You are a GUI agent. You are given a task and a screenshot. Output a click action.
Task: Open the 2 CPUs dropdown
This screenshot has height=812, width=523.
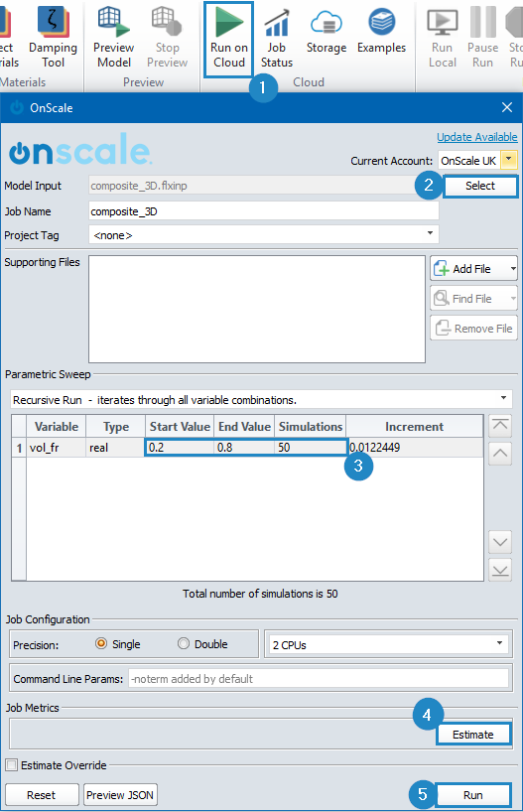tap(388, 644)
